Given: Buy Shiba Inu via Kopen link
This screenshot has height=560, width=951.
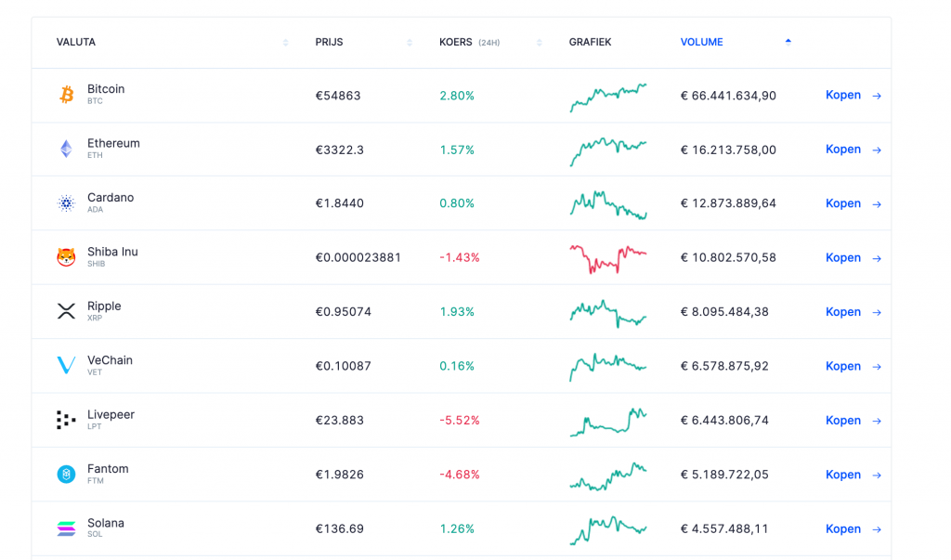Looking at the screenshot, I should (x=843, y=257).
